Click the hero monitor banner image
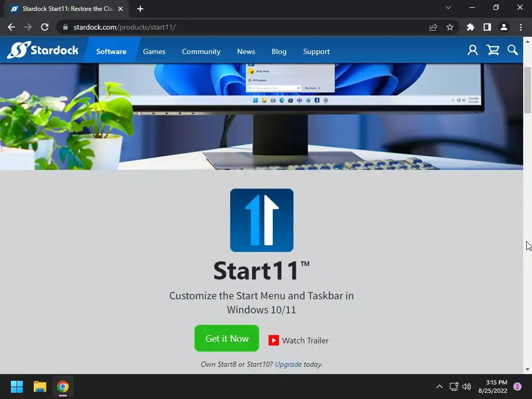The image size is (532, 399). coord(261,116)
